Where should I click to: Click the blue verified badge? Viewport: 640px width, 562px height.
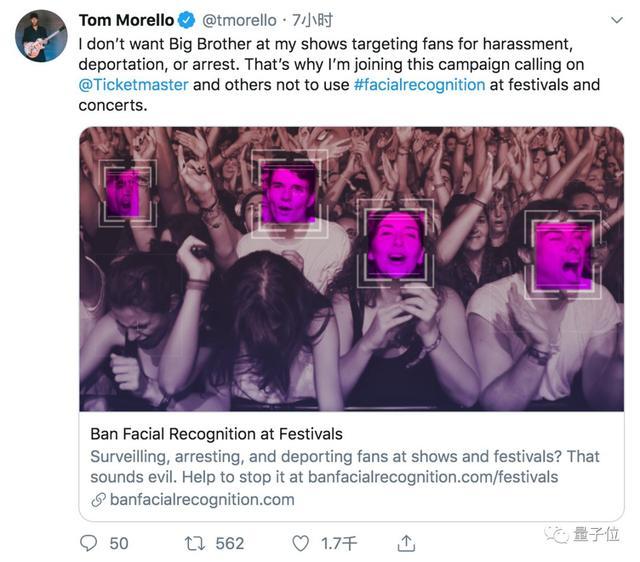click(x=186, y=20)
